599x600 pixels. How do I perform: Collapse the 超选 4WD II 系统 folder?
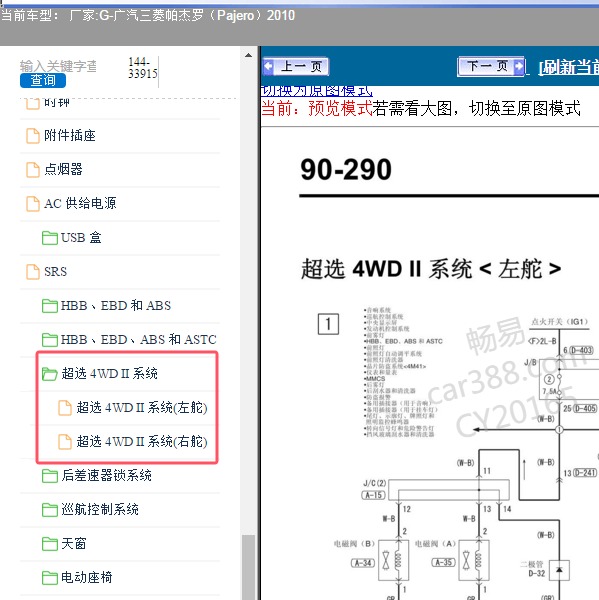(x=109, y=373)
